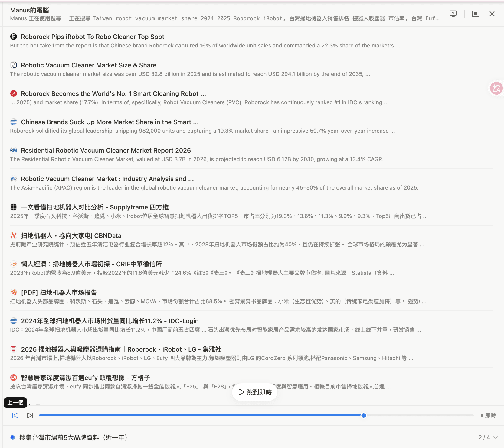Open [PDF] 扫地机器人市场报告 result
Screen dimensions: 504x448
59,293
